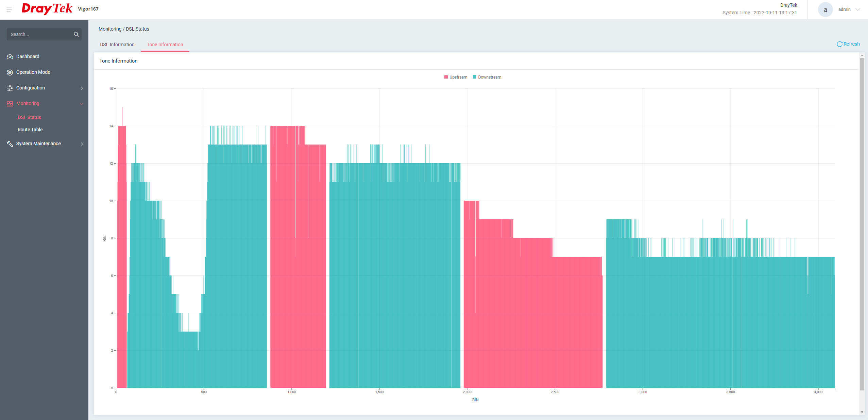Toggle Upstream series in chart legend
The height and width of the screenshot is (420, 868).
click(x=455, y=77)
